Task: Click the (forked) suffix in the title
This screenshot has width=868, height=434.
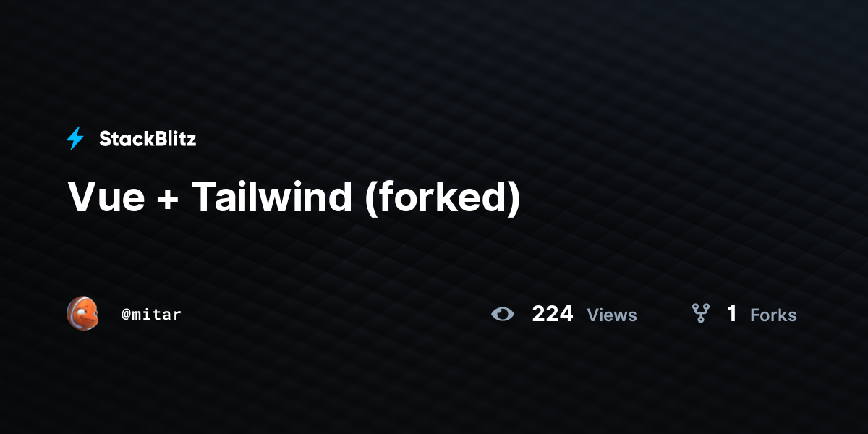Action: tap(443, 197)
